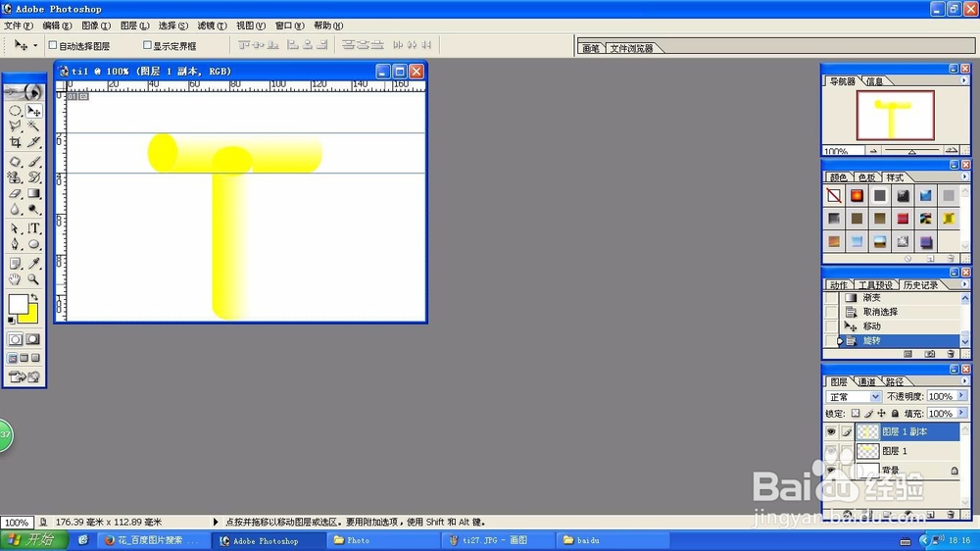This screenshot has height=551, width=980.
Task: Select the Move tool in toolbox
Action: (33, 112)
